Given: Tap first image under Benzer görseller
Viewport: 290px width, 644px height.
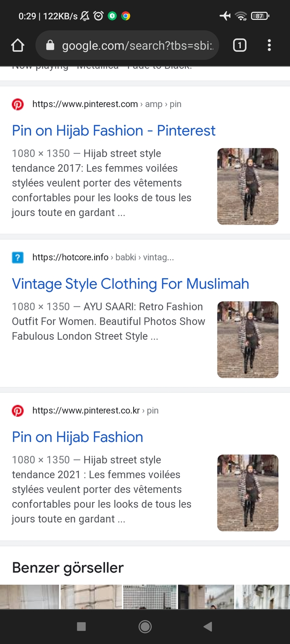Looking at the screenshot, I should 29,597.
